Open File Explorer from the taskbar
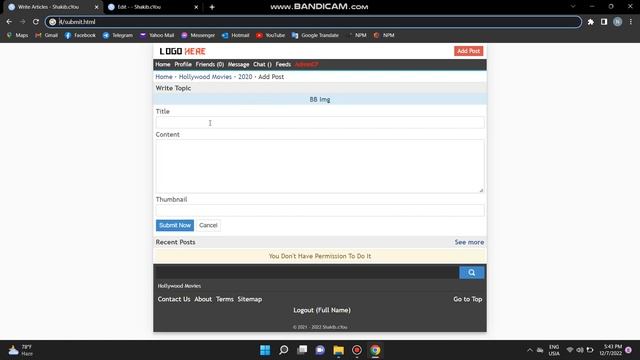The width and height of the screenshot is (640, 360). point(338,350)
